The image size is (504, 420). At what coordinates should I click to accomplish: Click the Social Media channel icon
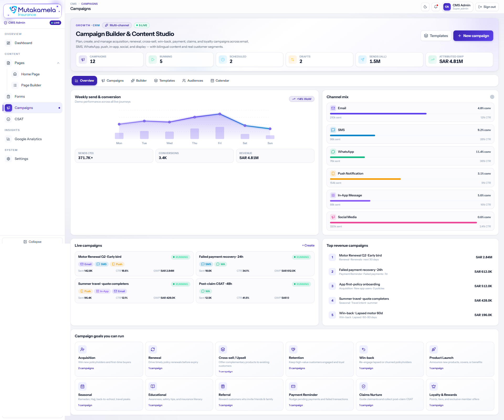(333, 217)
